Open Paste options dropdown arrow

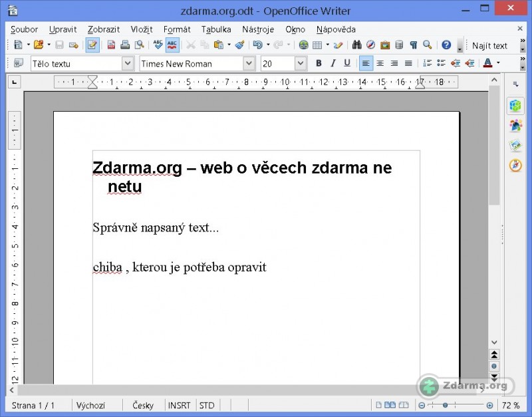229,45
